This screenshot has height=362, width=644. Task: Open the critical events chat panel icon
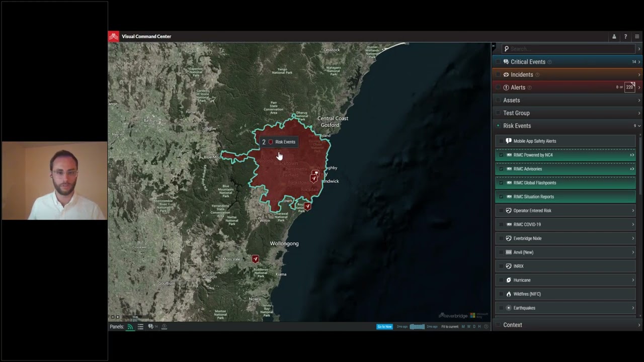point(150,327)
